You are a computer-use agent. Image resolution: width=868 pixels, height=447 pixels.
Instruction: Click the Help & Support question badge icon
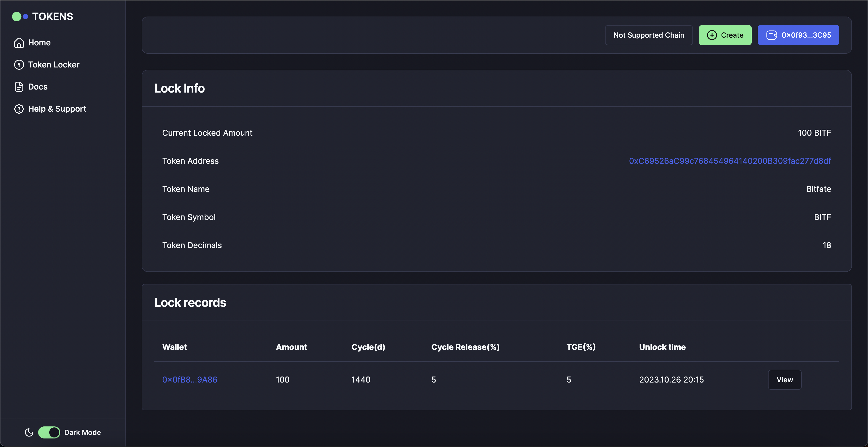[x=19, y=109]
